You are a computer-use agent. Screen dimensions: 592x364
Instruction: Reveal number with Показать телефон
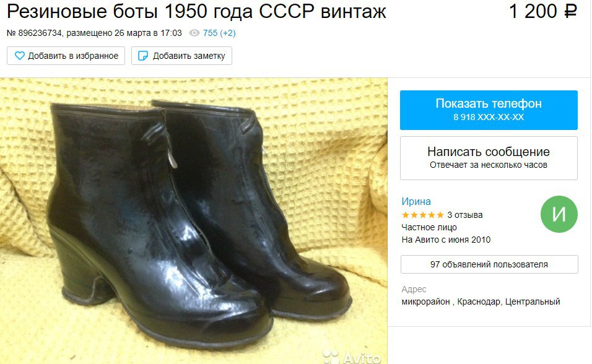[489, 110]
